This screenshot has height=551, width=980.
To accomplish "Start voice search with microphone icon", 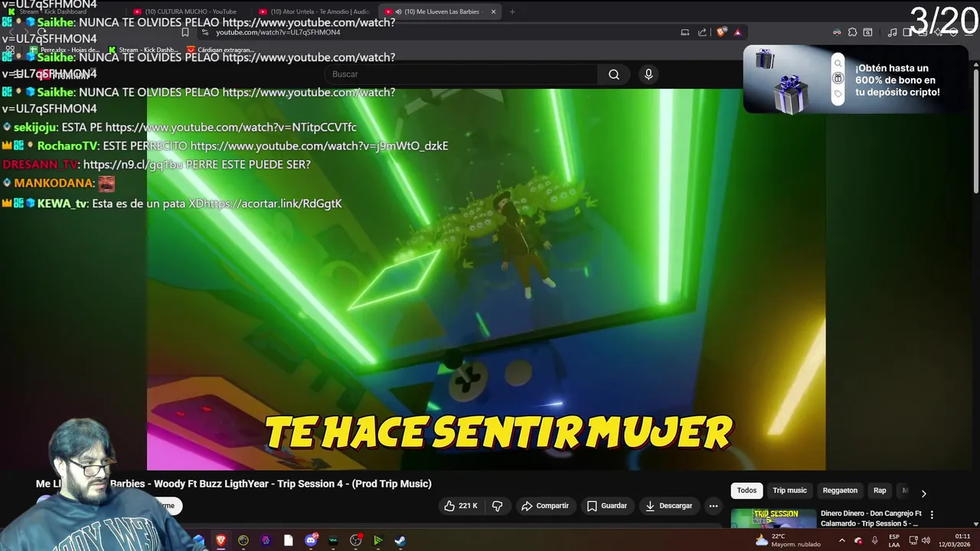I will pyautogui.click(x=648, y=74).
